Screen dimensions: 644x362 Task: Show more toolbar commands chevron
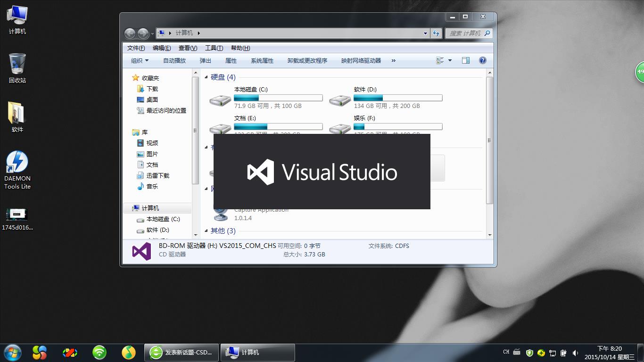pyautogui.click(x=394, y=60)
